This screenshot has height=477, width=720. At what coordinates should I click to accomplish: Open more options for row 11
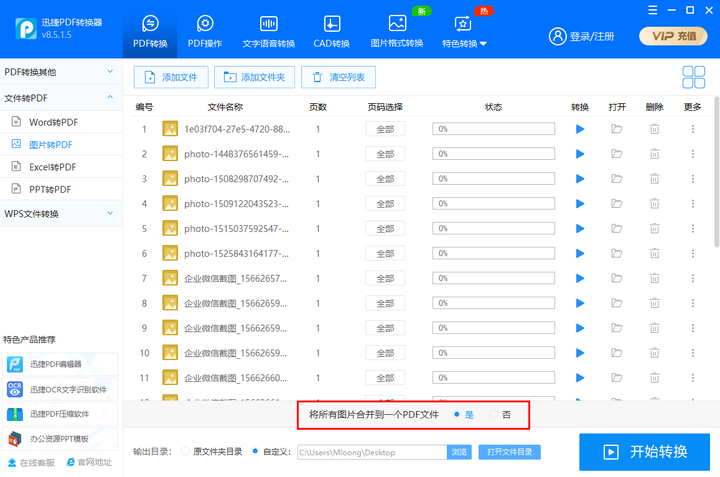(693, 378)
